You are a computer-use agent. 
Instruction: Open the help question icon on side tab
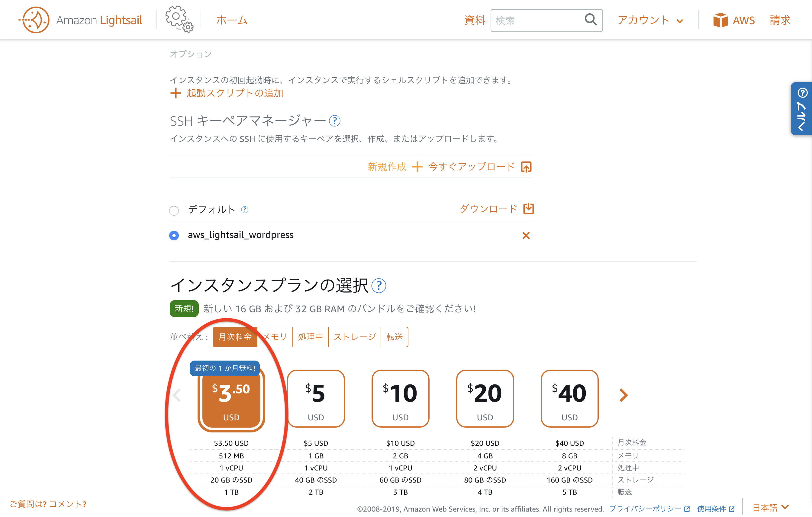802,92
